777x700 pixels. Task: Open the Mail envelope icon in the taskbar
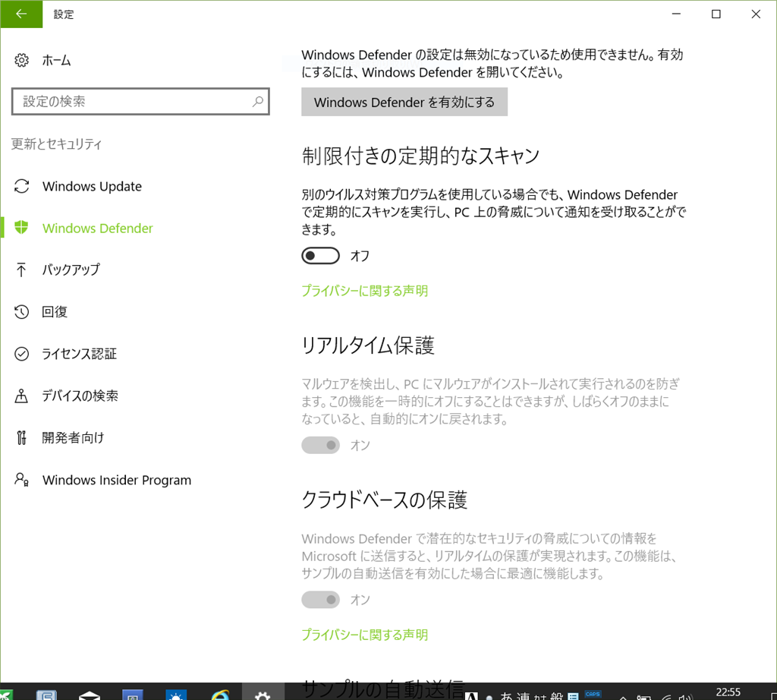[x=90, y=695]
